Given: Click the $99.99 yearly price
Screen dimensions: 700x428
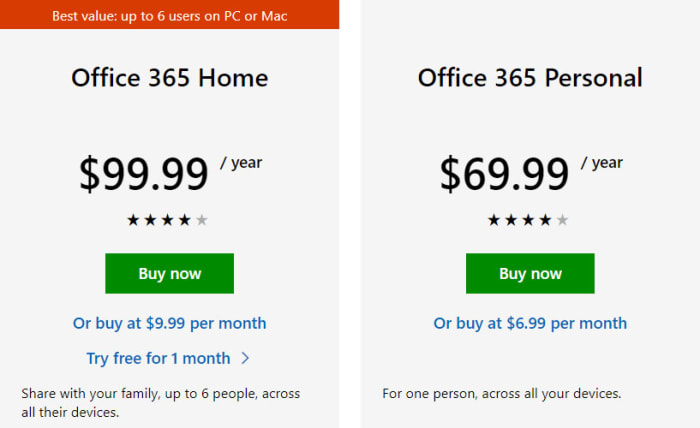Looking at the screenshot, I should pos(144,174).
